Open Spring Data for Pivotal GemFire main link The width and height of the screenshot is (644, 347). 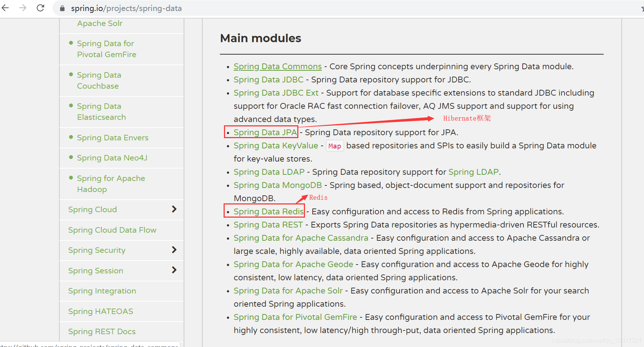pos(295,317)
